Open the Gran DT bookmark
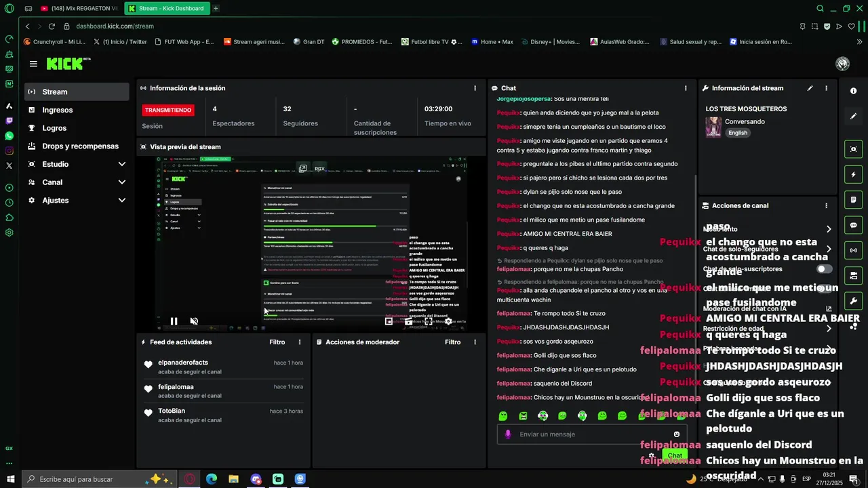Image resolution: width=868 pixels, height=488 pixels. pyautogui.click(x=309, y=41)
